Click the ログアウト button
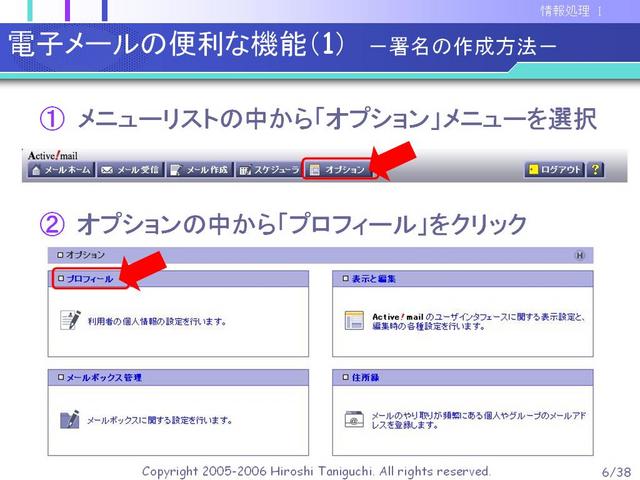This screenshot has height=480, width=640. point(555,169)
